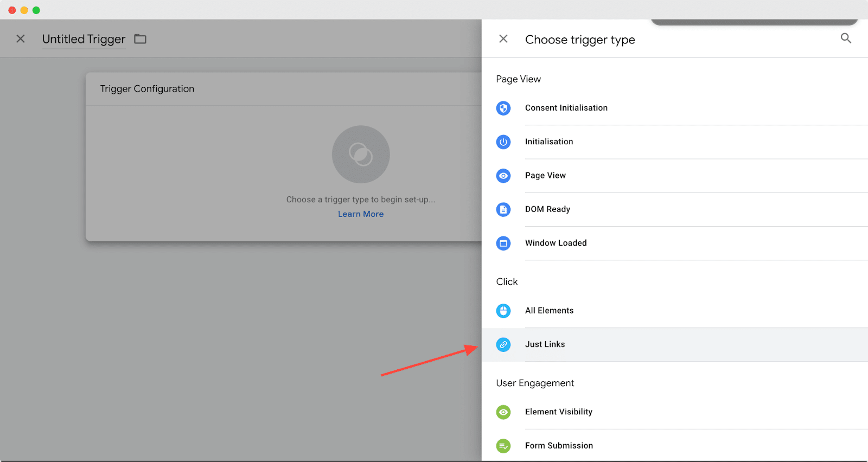Open search in Choose trigger type panel

[846, 39]
